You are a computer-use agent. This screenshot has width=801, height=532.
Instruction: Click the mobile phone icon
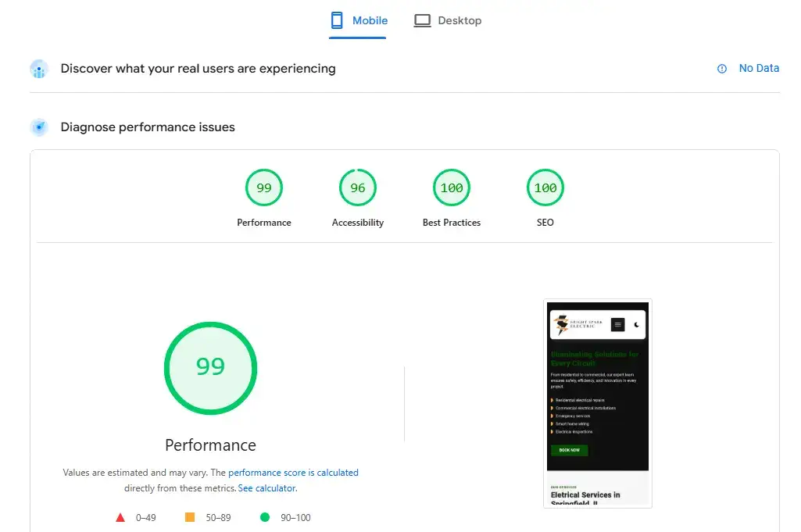coord(338,20)
